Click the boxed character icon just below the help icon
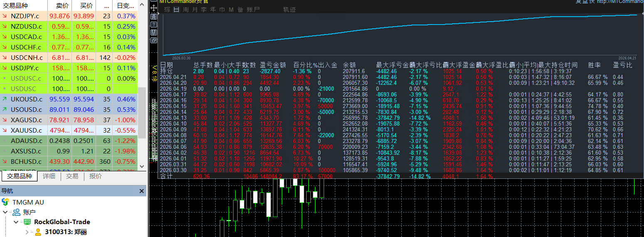Viewport: 644px width, 237px height. pos(154,32)
